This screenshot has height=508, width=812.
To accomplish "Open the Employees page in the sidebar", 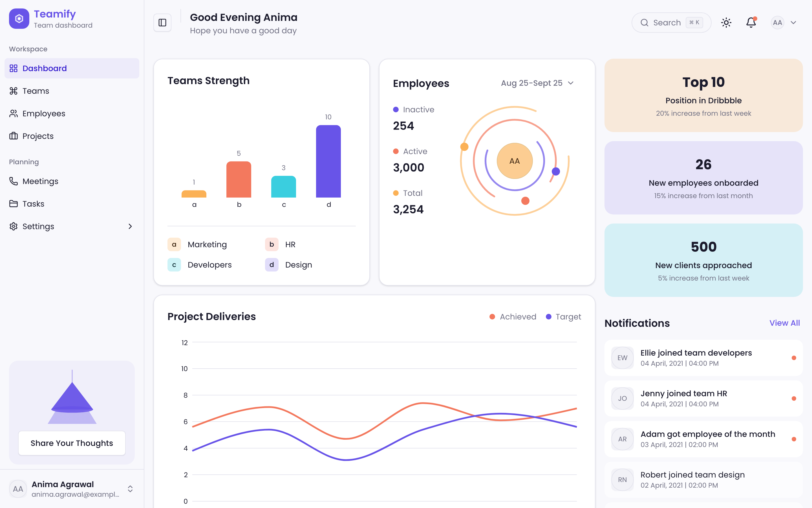I will click(72, 113).
